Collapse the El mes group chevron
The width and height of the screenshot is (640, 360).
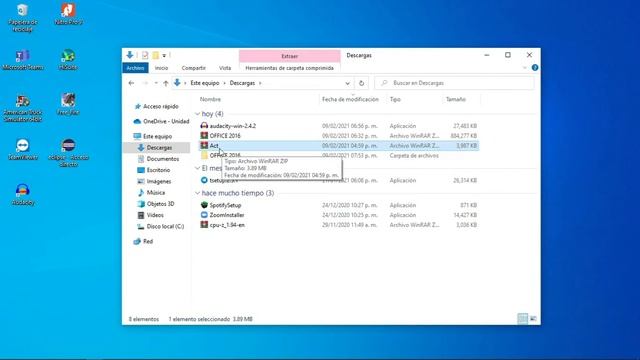point(198,168)
